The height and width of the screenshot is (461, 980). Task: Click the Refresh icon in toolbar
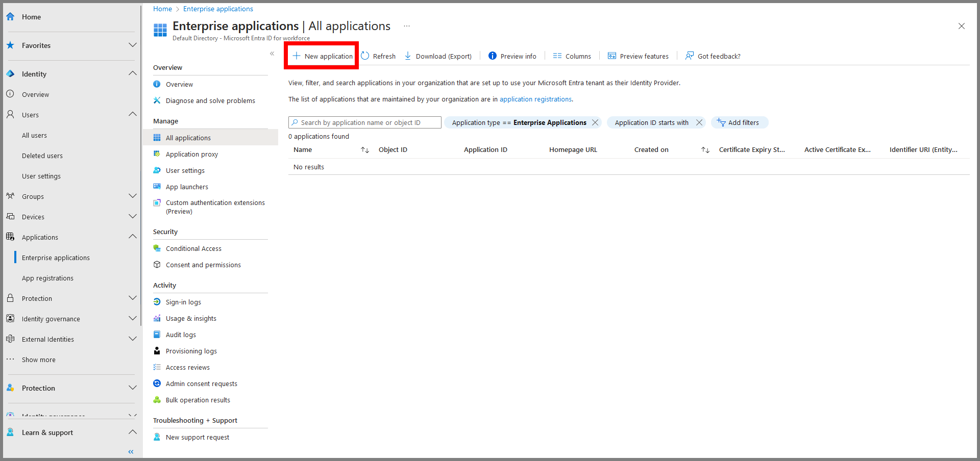point(365,56)
